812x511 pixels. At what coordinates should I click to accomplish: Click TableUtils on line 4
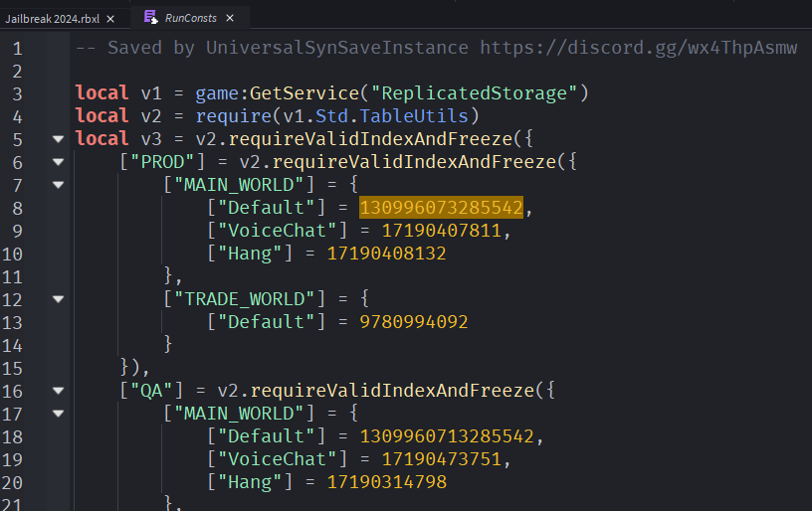coord(414,116)
